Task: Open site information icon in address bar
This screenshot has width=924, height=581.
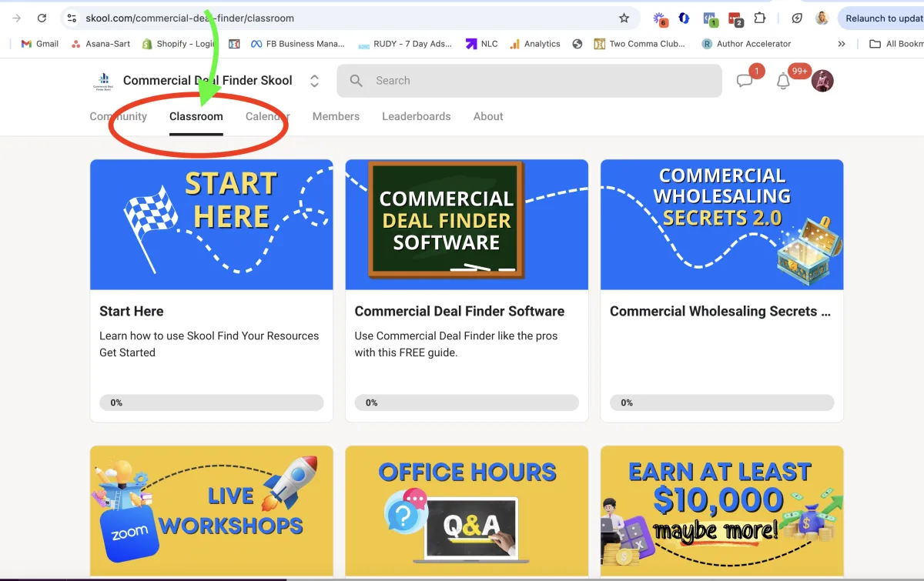Action: coord(72,18)
